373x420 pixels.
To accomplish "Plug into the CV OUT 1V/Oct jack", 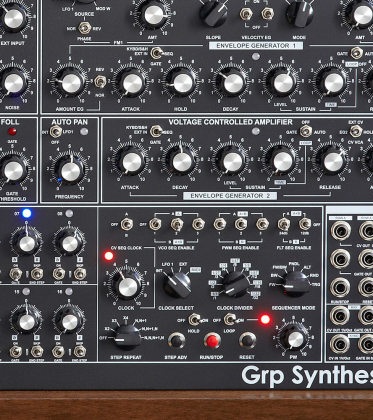I will [340, 315].
